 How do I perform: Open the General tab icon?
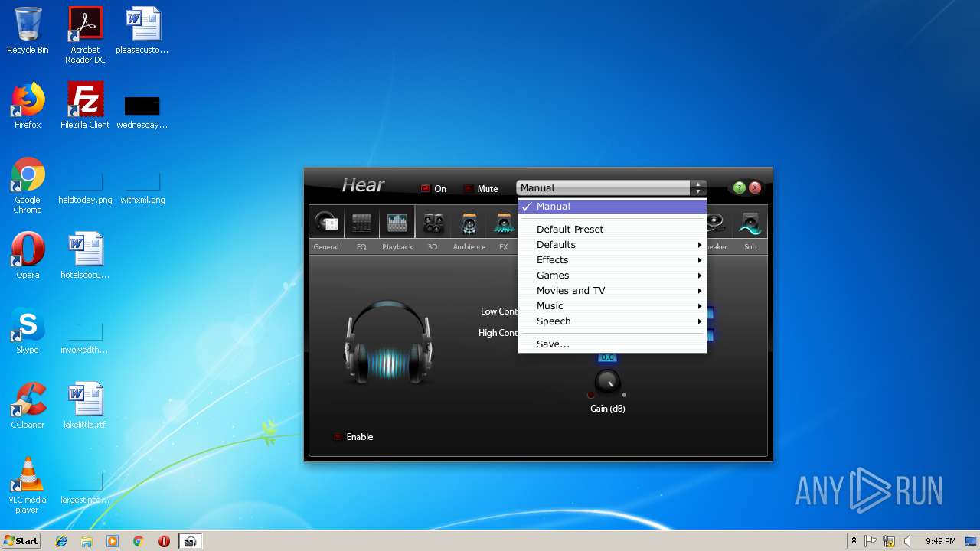pyautogui.click(x=327, y=223)
